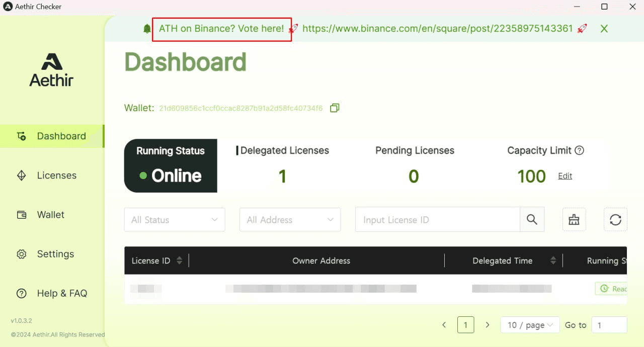644x347 pixels.
Task: Click the version v1.0.3.2 label
Action: tap(22, 320)
